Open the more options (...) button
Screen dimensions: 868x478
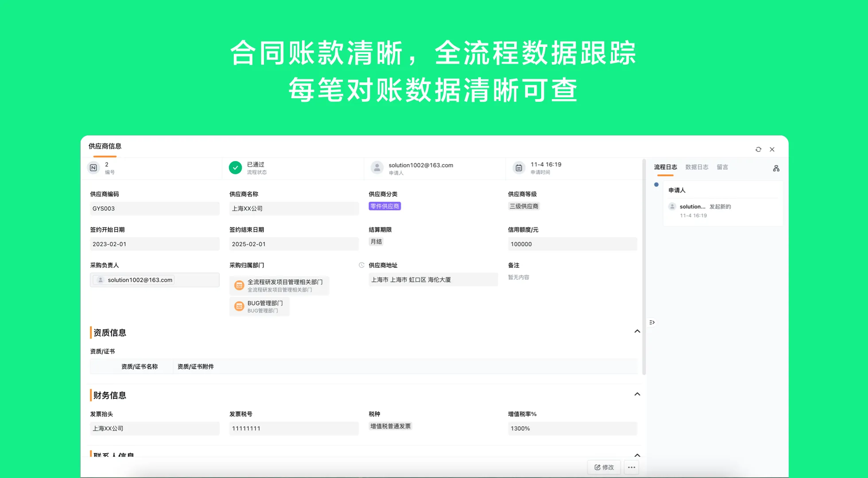pos(632,467)
